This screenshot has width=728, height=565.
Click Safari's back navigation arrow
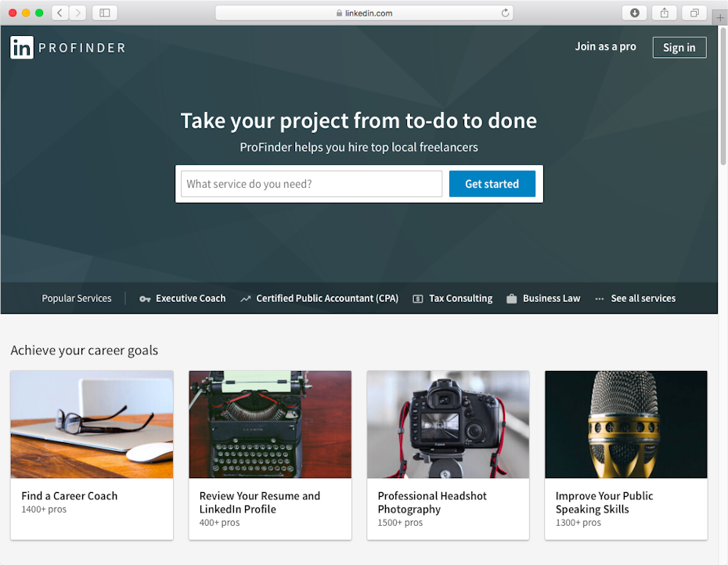click(x=60, y=13)
